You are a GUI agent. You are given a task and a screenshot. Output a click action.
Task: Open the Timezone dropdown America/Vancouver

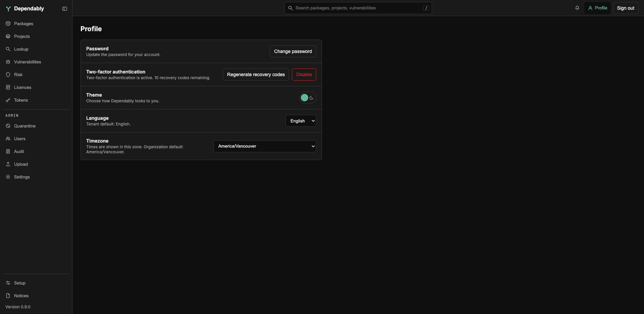265,146
